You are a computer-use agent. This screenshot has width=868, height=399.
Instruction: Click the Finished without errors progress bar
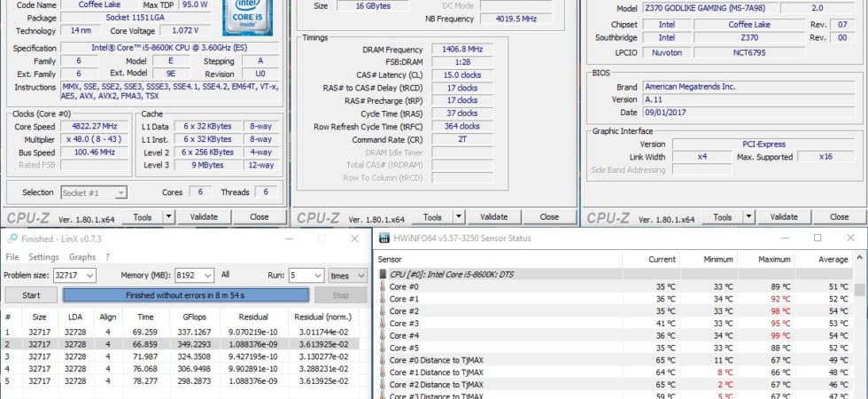[x=185, y=295]
